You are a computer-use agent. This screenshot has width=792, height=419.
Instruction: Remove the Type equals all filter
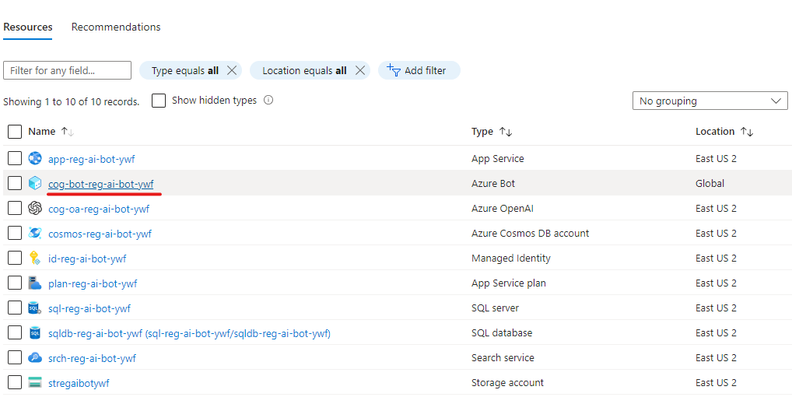231,71
